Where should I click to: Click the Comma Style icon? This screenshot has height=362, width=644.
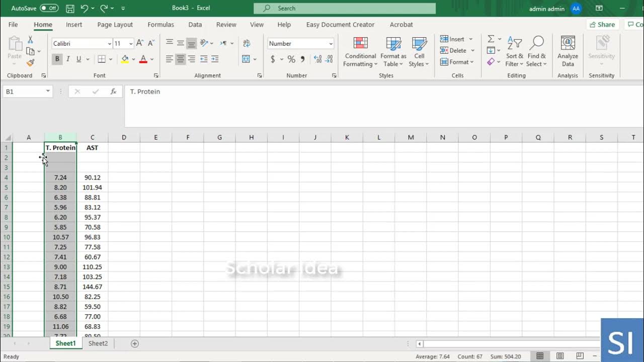click(x=303, y=59)
